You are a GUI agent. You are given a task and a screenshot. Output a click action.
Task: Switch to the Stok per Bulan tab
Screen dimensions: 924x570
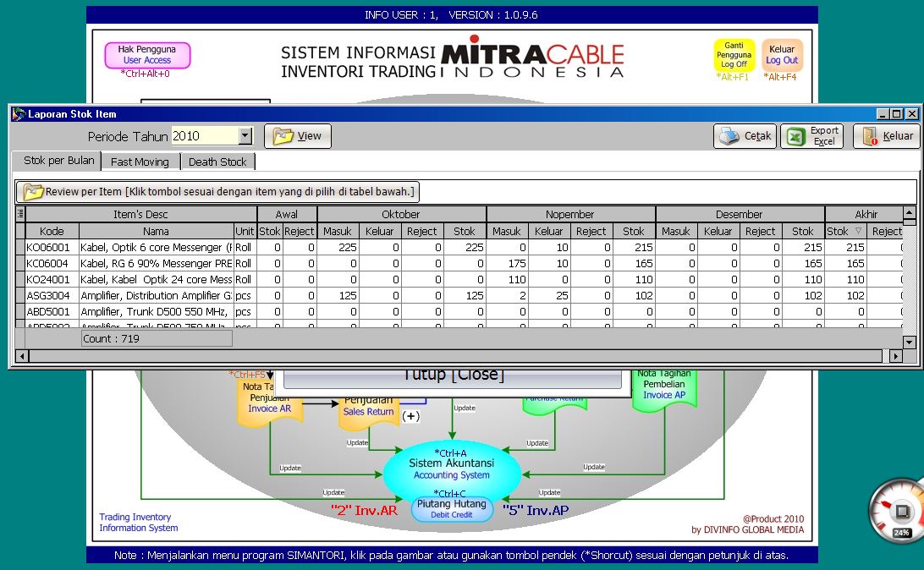click(x=58, y=161)
